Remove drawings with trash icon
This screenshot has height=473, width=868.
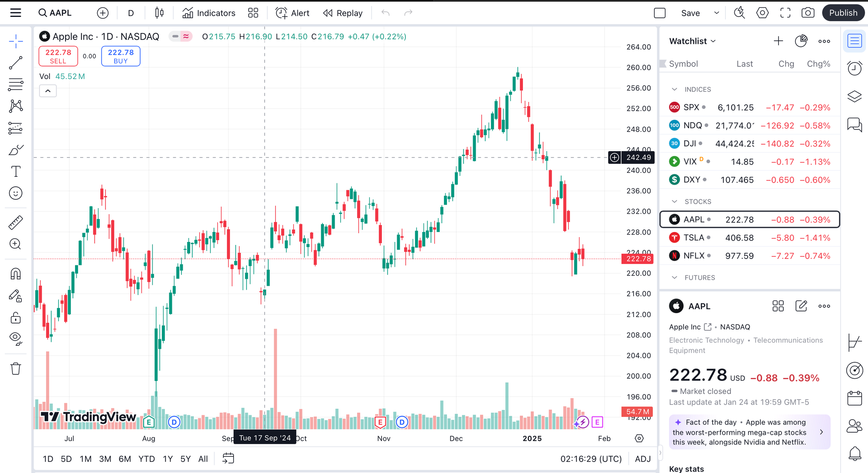click(16, 369)
